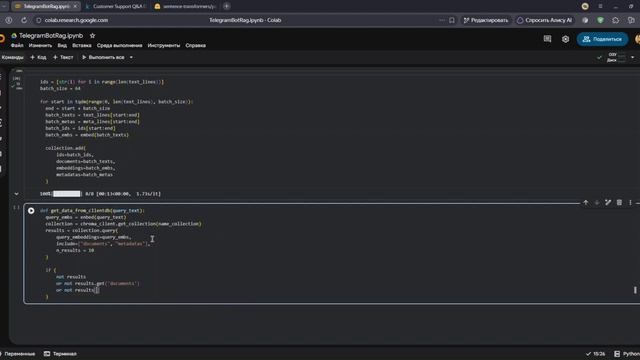Open more cell actions menu

coord(630,202)
